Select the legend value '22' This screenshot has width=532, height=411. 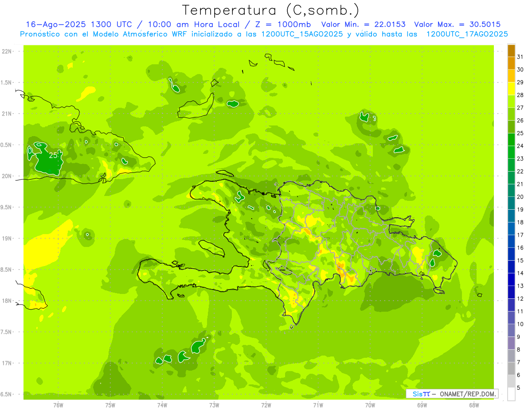coord(520,171)
